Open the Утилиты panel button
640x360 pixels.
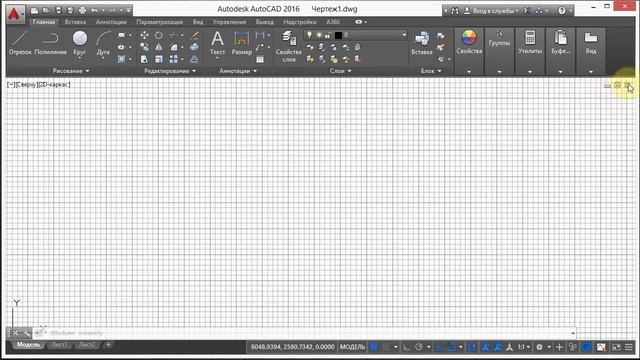click(x=530, y=51)
